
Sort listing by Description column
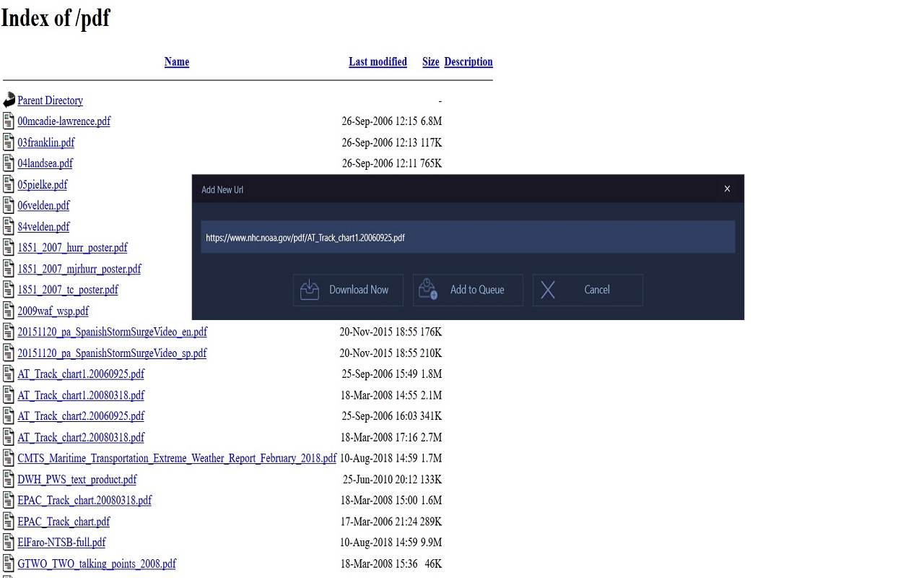coord(468,62)
